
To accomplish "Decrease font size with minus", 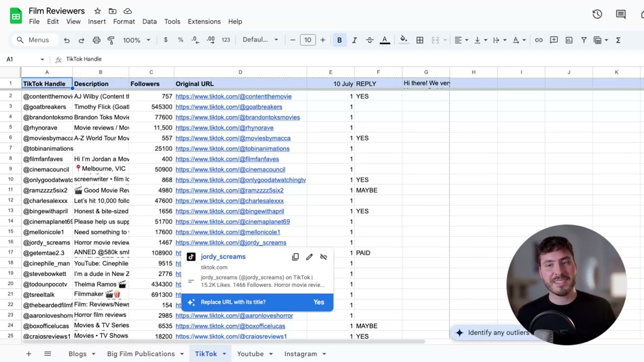I will pos(293,40).
